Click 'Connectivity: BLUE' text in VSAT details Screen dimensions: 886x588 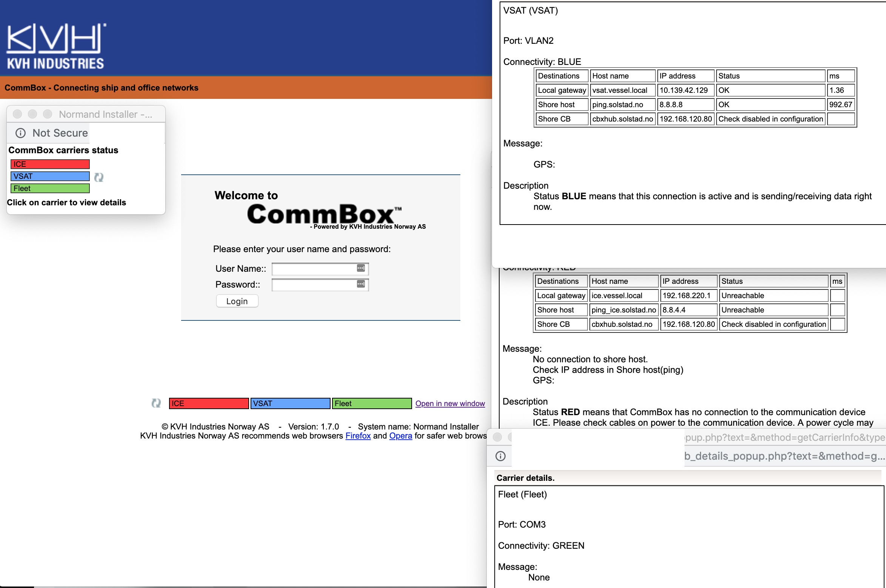tap(542, 62)
